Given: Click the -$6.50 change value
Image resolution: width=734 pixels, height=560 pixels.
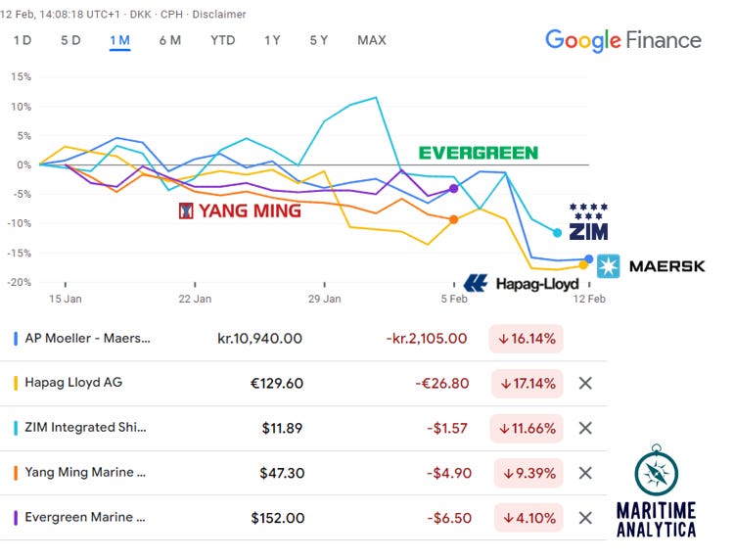Looking at the screenshot, I should (449, 518).
